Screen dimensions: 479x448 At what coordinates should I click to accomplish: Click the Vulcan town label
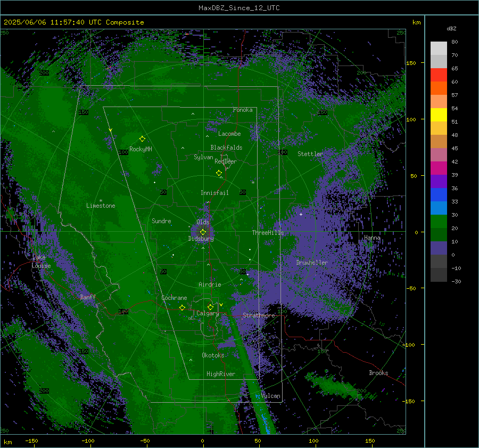coord(271,396)
